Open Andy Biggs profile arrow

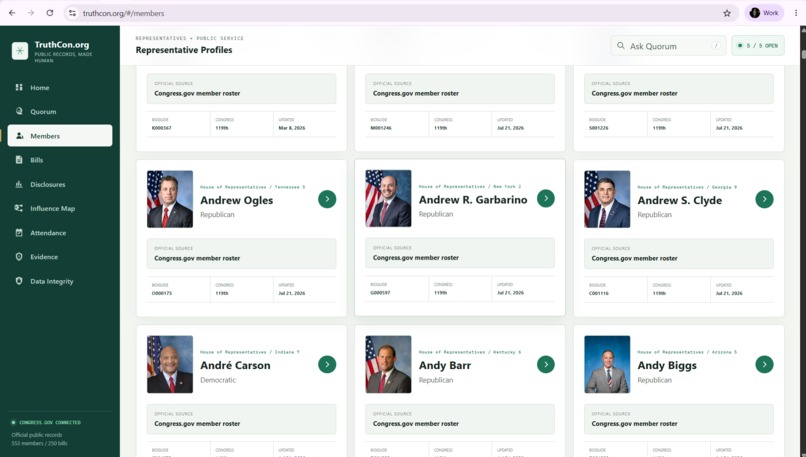(x=764, y=364)
